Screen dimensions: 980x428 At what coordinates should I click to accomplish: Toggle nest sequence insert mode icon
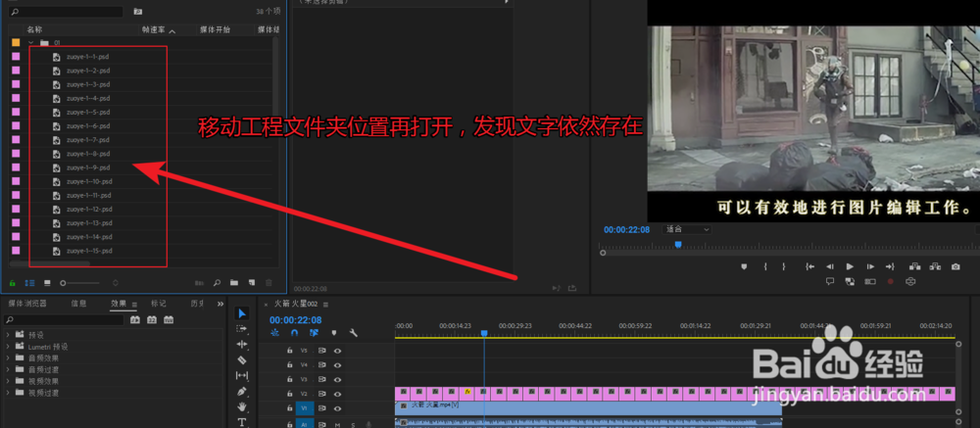(x=274, y=333)
